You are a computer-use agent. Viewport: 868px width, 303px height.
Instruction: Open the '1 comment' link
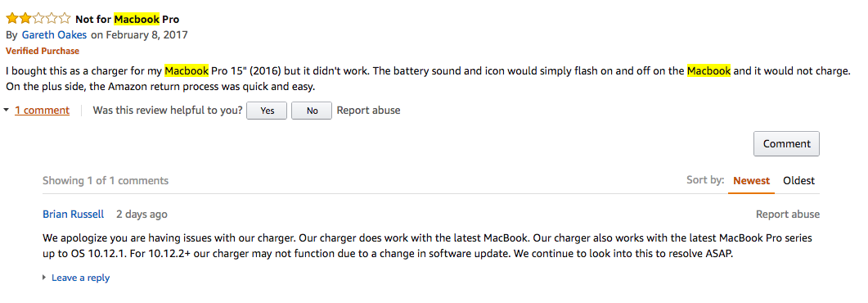click(x=42, y=111)
